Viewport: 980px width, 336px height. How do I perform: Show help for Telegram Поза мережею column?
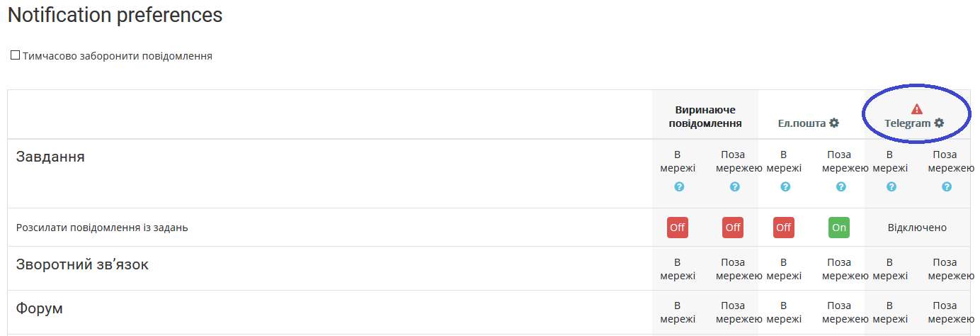[947, 187]
